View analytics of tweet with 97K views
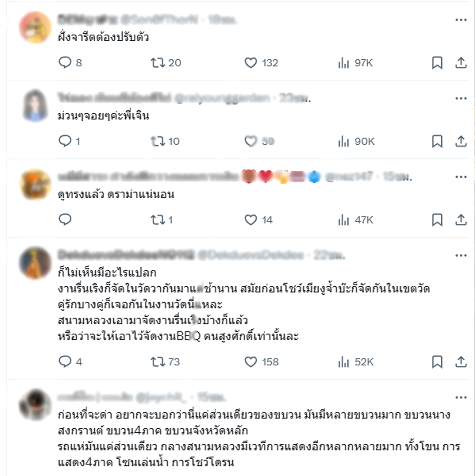 click(355, 63)
